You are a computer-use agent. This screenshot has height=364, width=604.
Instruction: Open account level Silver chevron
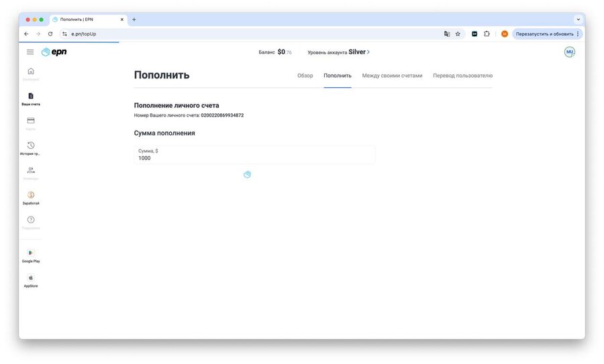point(368,52)
